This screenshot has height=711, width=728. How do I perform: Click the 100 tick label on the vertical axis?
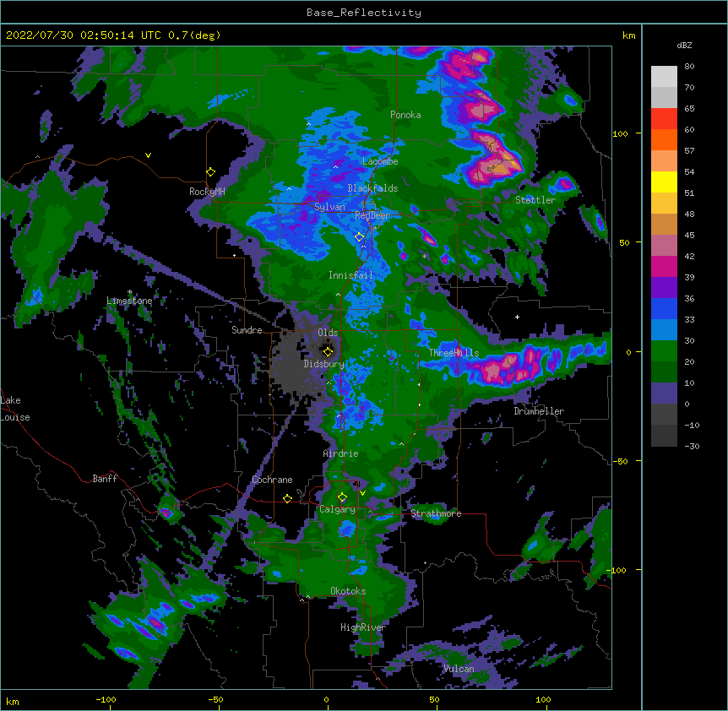[620, 133]
